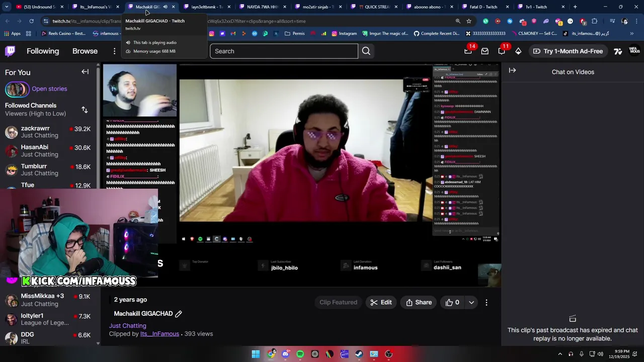Toggle microphone icon in system tray

click(581, 354)
